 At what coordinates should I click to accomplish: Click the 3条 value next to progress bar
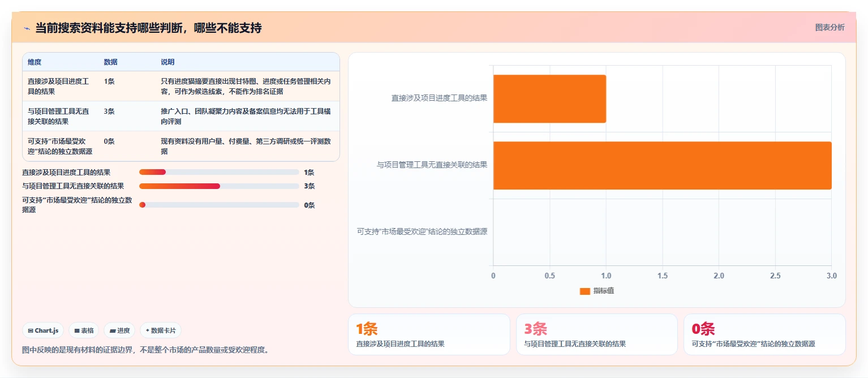tap(309, 186)
